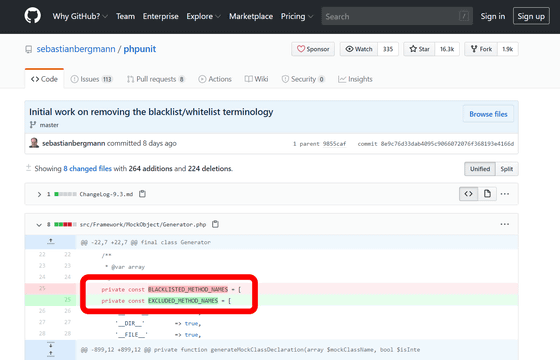Screen dimensions: 560x360
Task: Click the Sign in link
Action: pyautogui.click(x=492, y=16)
